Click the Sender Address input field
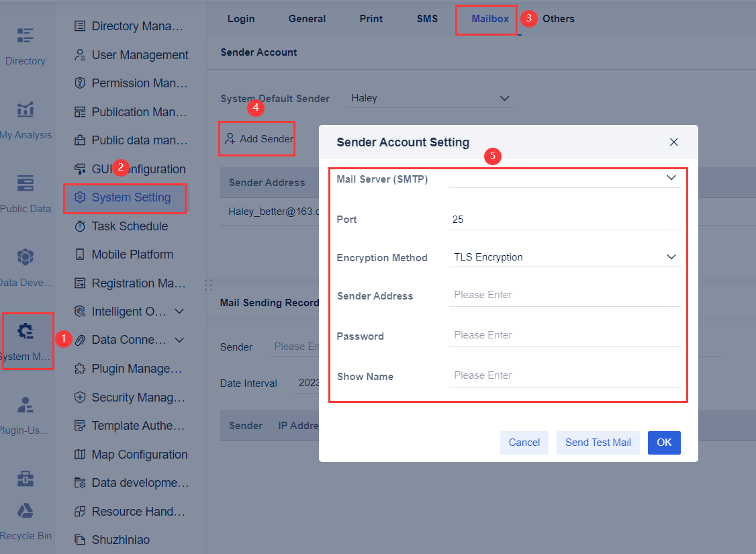The width and height of the screenshot is (756, 554). coord(565,295)
